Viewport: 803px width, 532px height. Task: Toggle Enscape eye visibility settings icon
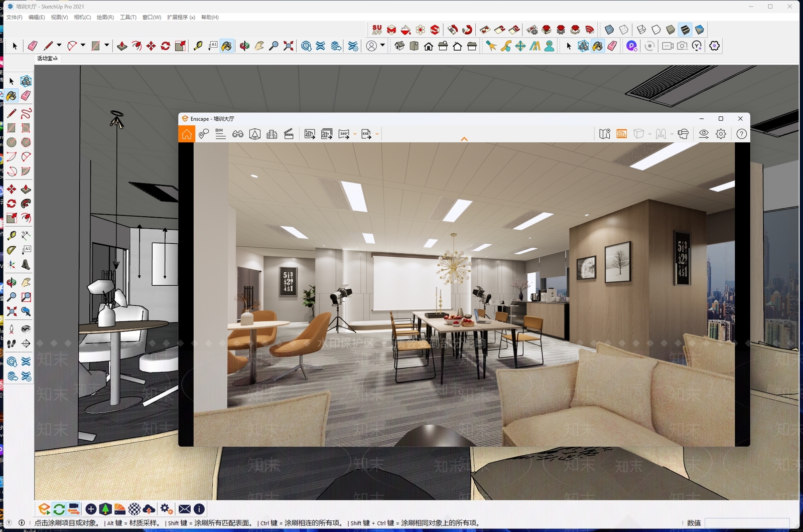coord(704,134)
